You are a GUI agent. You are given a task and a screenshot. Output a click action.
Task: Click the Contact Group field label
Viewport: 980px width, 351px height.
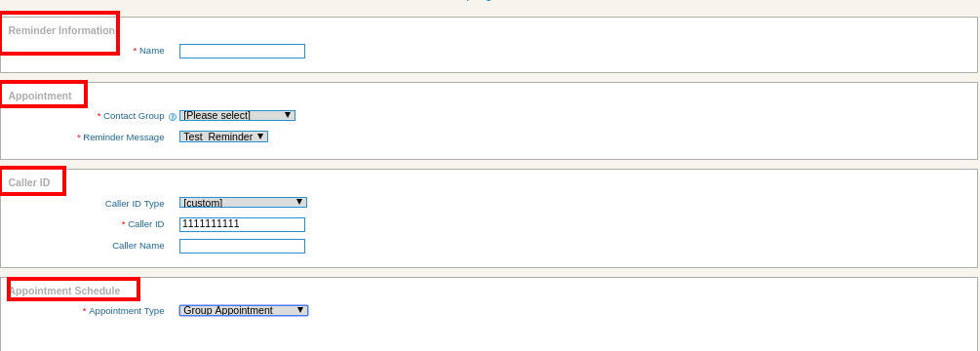pyautogui.click(x=134, y=116)
